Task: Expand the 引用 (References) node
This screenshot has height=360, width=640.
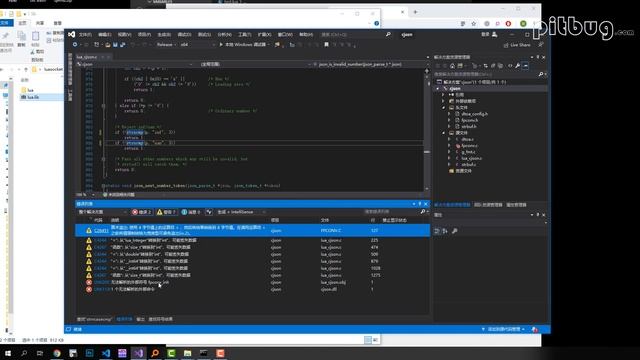Action: [443, 95]
